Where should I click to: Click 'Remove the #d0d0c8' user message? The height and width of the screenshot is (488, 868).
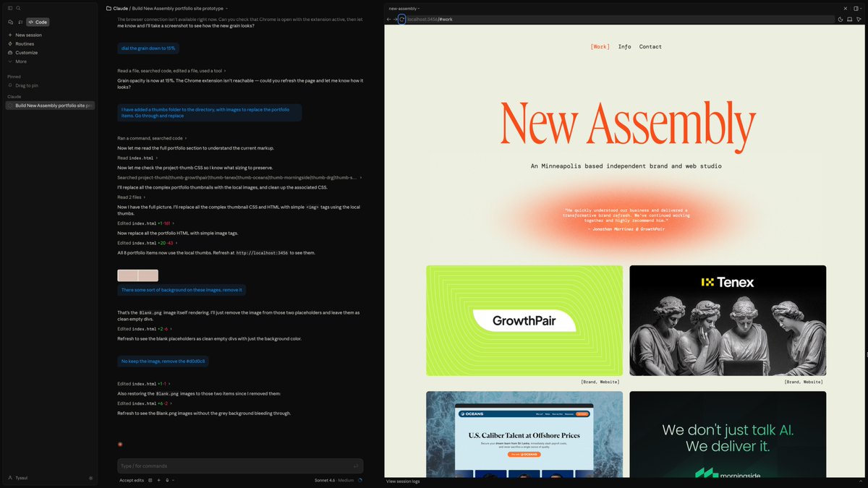coord(163,361)
